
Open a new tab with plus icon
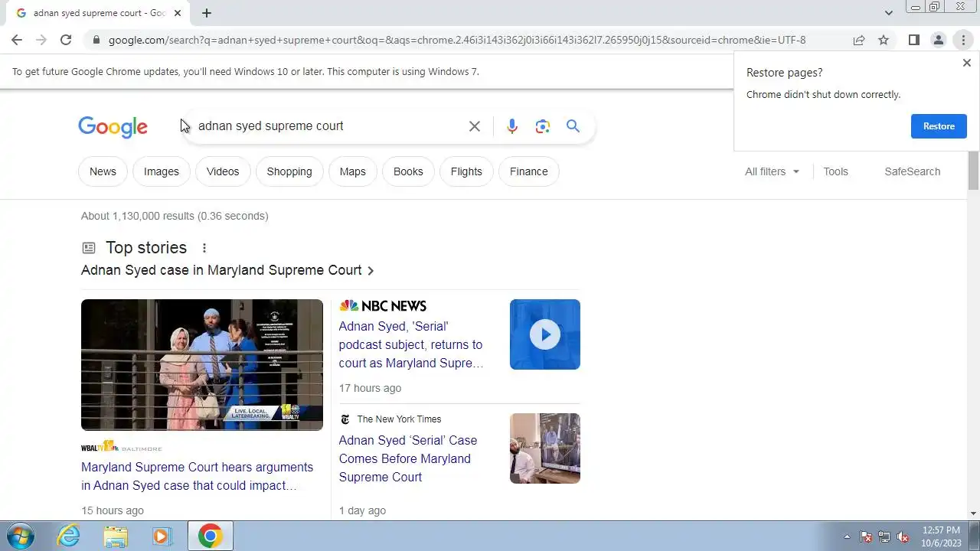(x=207, y=13)
